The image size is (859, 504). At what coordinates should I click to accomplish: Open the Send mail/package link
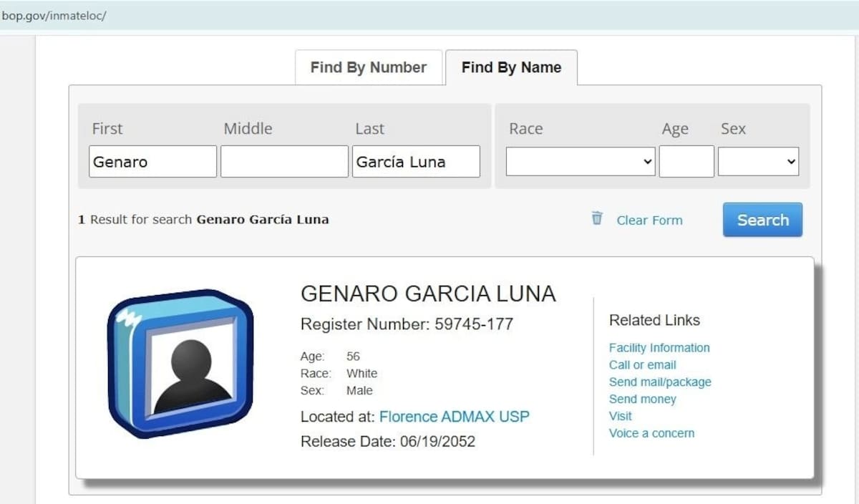[x=660, y=382]
